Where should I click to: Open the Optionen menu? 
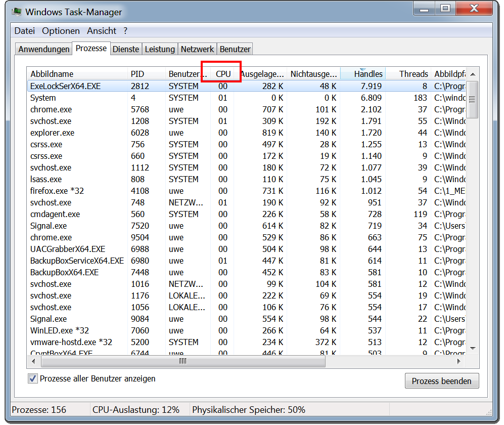click(61, 31)
